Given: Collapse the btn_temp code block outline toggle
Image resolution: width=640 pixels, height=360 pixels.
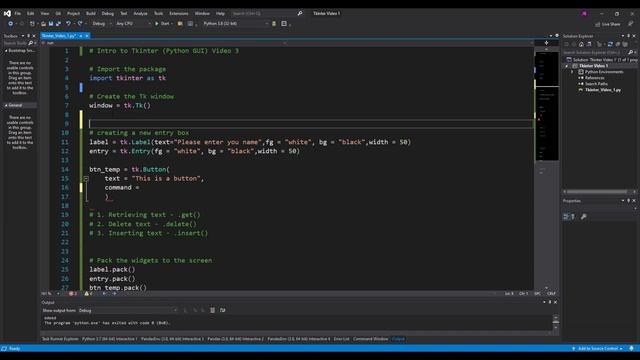Looking at the screenshot, I should point(86,179).
